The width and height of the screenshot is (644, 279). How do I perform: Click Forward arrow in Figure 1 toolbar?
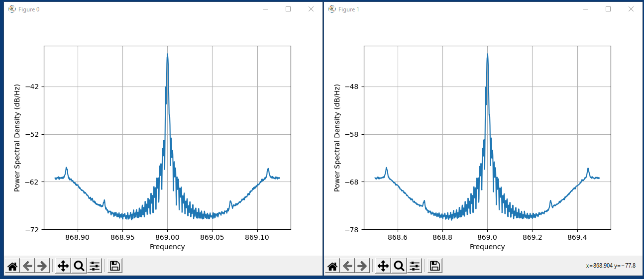(x=362, y=266)
